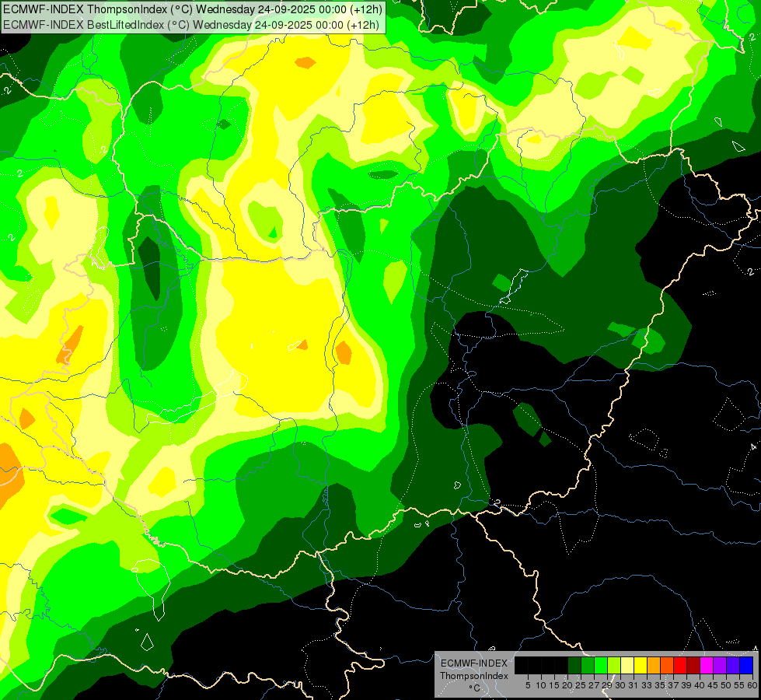
Task: Click legend tick value 5
Action: pos(528,685)
